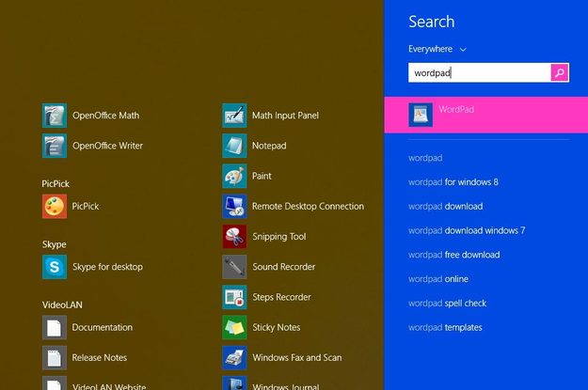Launch Snipping Tool scissors icon
588x390 pixels.
[234, 237]
